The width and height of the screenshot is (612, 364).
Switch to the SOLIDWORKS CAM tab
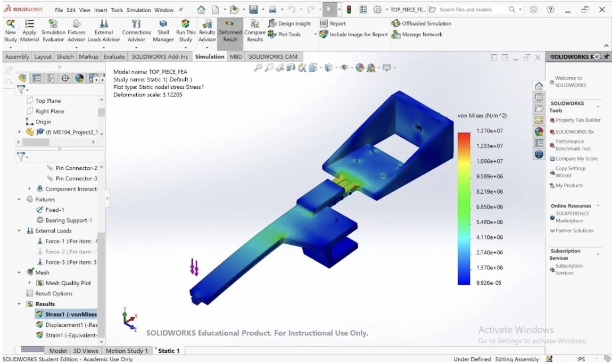[x=273, y=56]
